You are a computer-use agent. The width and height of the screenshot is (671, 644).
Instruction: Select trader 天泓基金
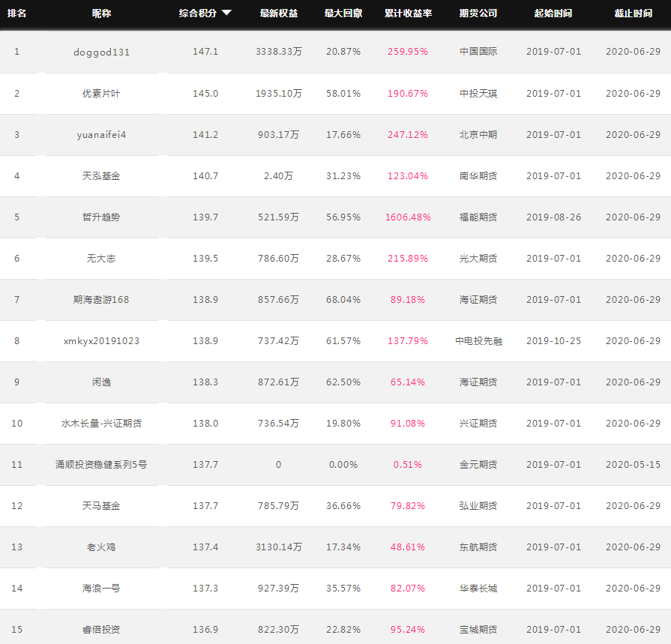pos(101,176)
